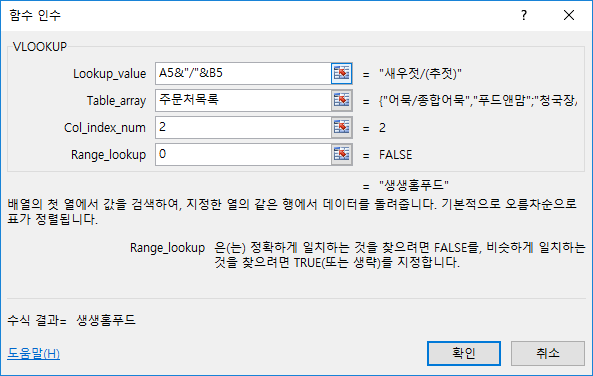Click the Lookup_value label

point(109,74)
